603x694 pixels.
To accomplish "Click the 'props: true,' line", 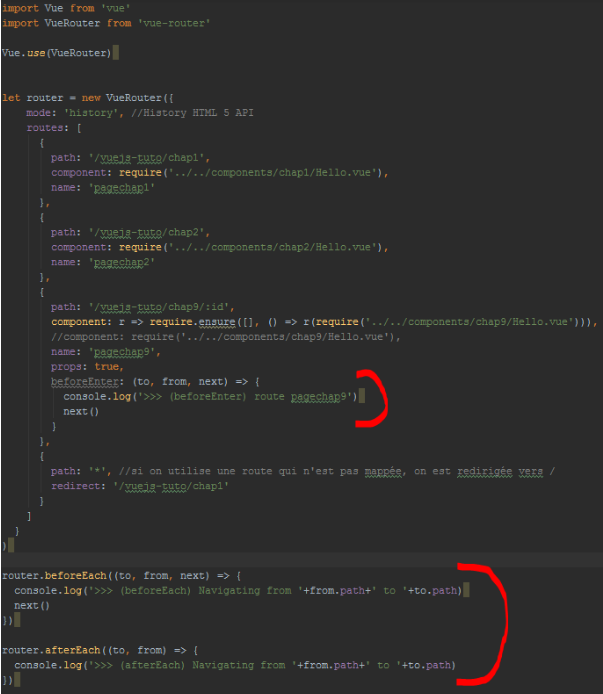I will [87, 367].
